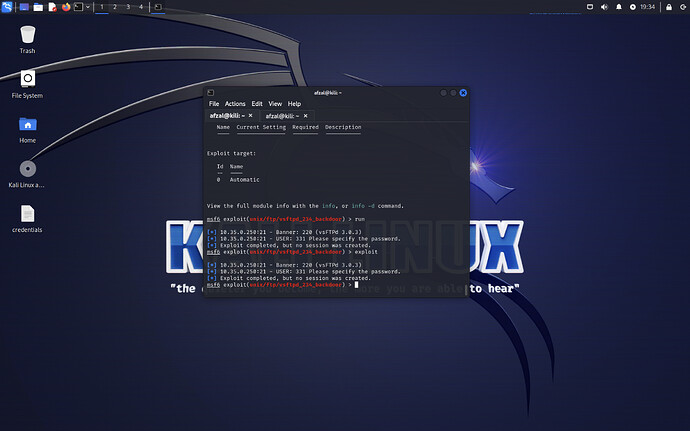Click the clock showing 19:34
The width and height of the screenshot is (690, 431).
(x=647, y=7)
